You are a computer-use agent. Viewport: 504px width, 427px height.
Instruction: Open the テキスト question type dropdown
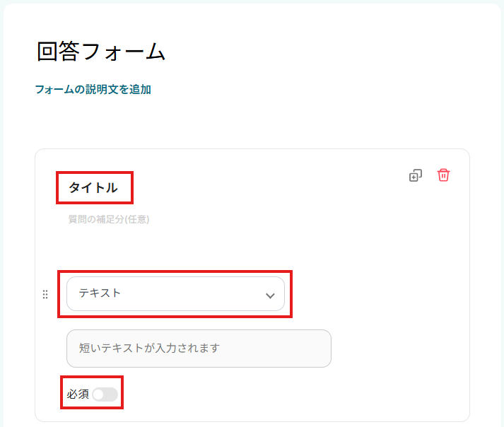coord(175,293)
